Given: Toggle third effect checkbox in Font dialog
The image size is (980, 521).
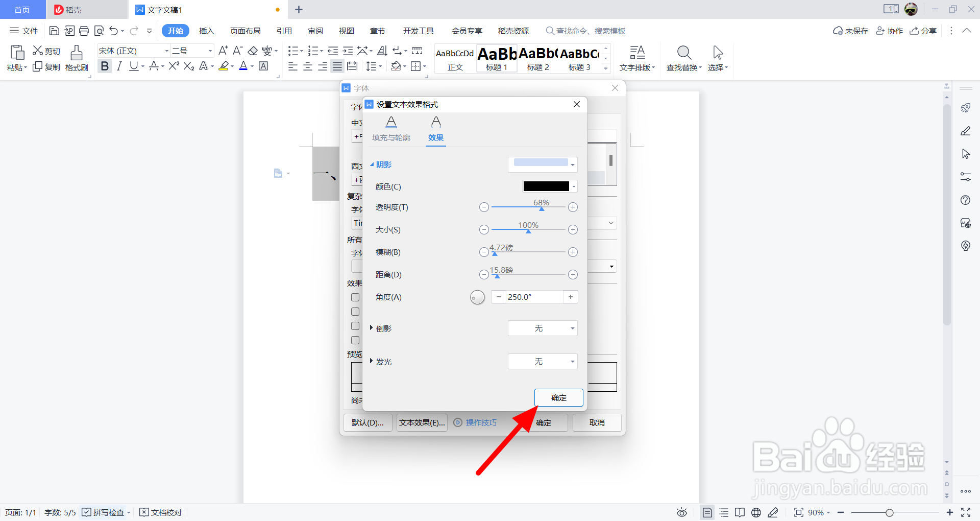Looking at the screenshot, I should click(x=355, y=326).
